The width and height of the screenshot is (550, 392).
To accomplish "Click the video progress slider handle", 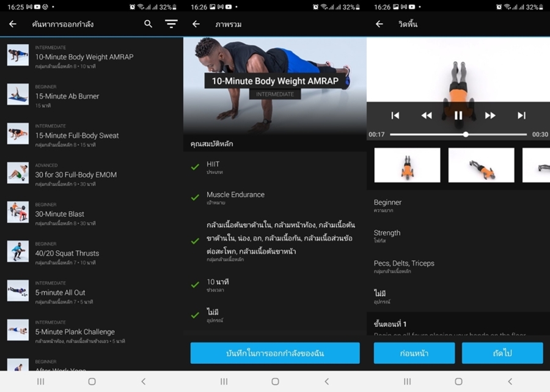I will [466, 134].
